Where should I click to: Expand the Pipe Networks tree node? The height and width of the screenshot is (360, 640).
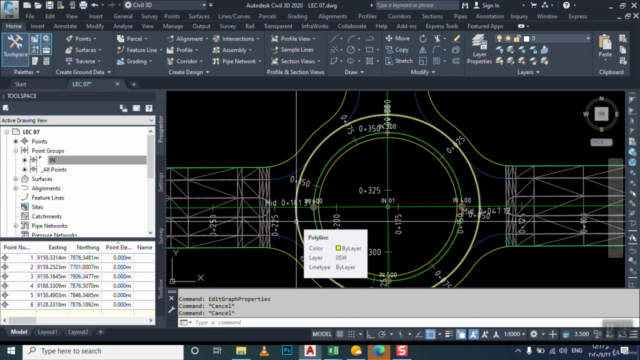pos(16,226)
